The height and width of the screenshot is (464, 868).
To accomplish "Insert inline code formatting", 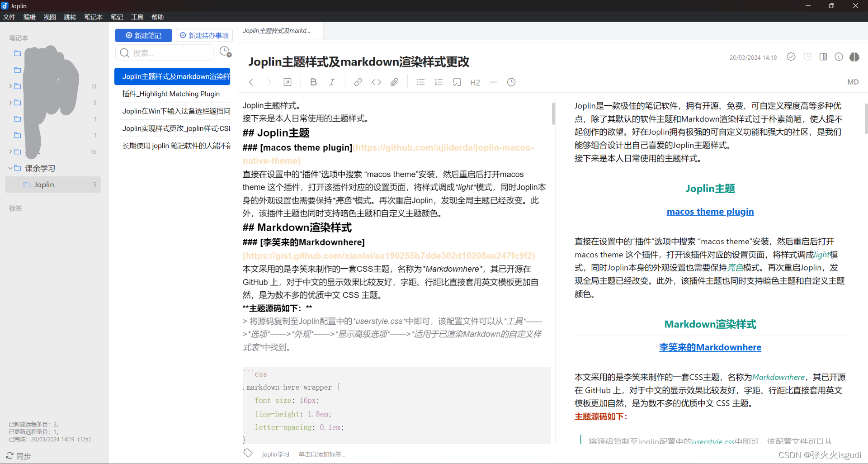I will [377, 82].
